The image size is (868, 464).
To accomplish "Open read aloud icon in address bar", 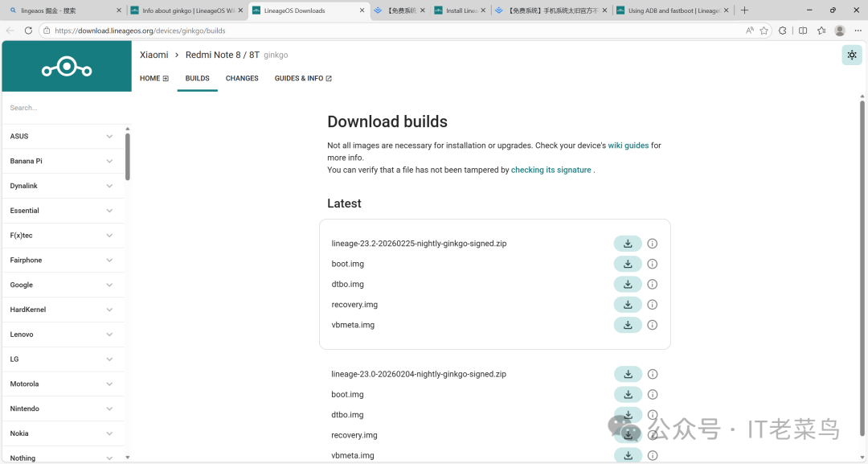I will (x=750, y=31).
